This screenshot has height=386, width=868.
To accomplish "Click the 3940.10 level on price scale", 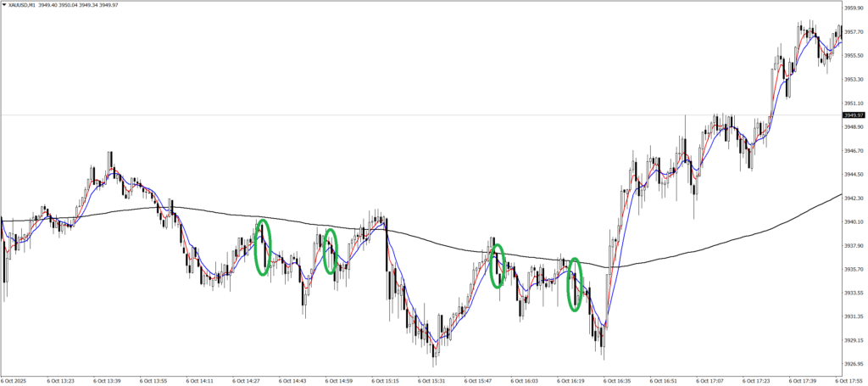I will click(x=854, y=221).
